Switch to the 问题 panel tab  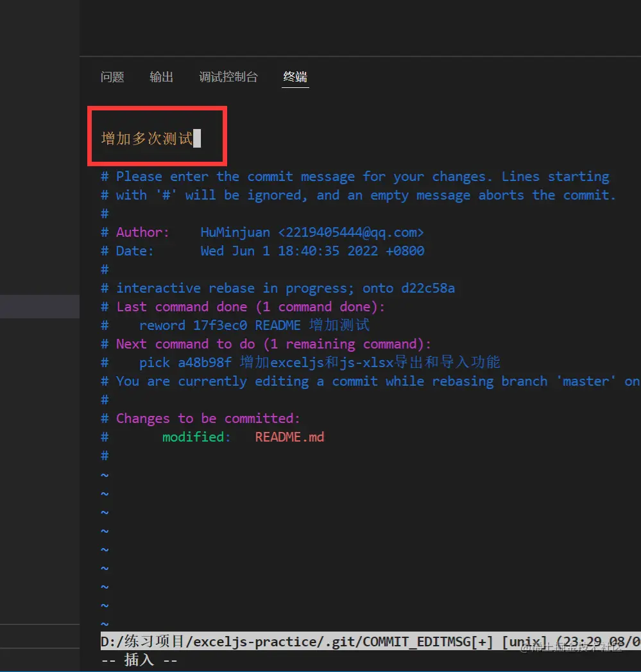(x=112, y=77)
